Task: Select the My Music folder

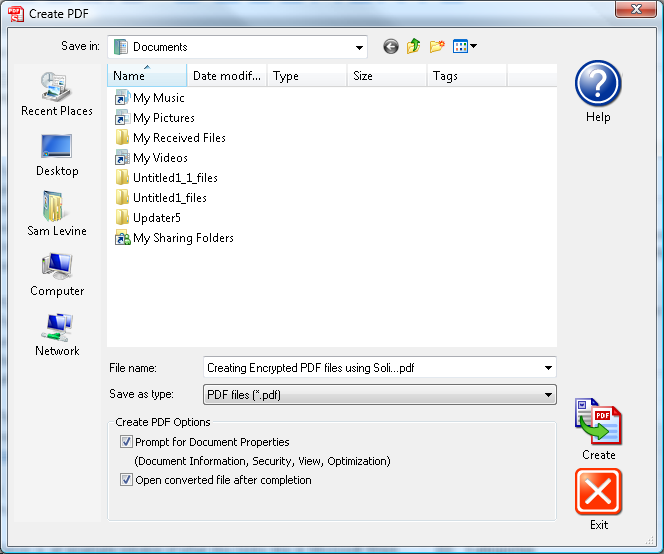Action: (150, 98)
